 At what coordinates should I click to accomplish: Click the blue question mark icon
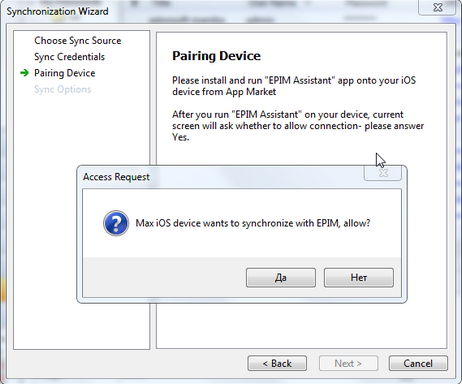116,223
